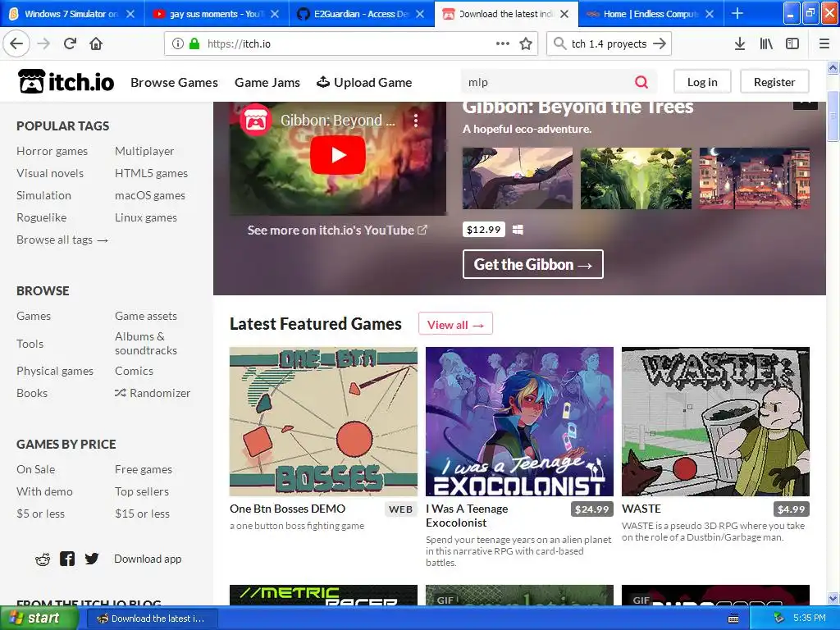View the first Gibbon screenshot with tree branch

click(518, 178)
